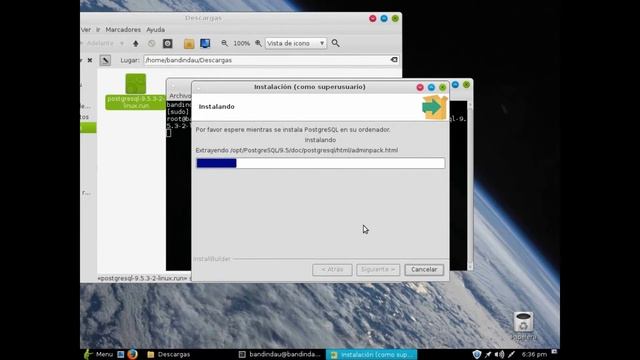640x360 pixels.
Task: Toggle the location edit pencil button
Action: [x=105, y=60]
